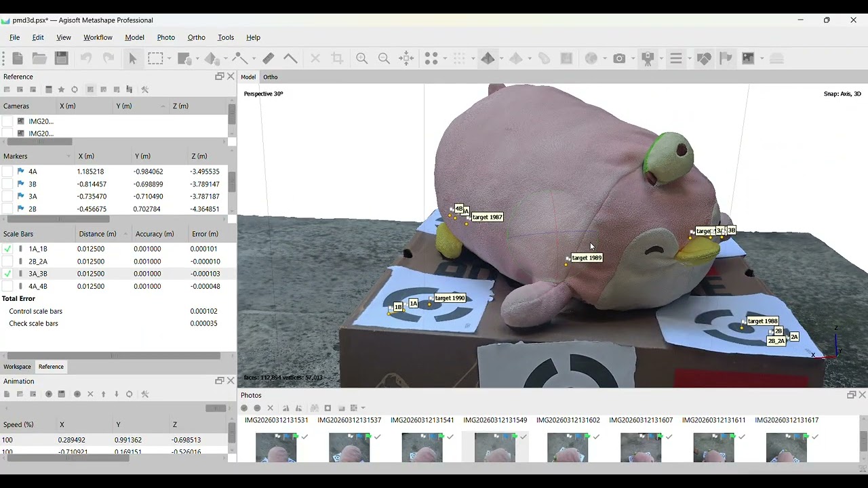Click the Markers column header
The image size is (868, 488).
[x=37, y=156]
